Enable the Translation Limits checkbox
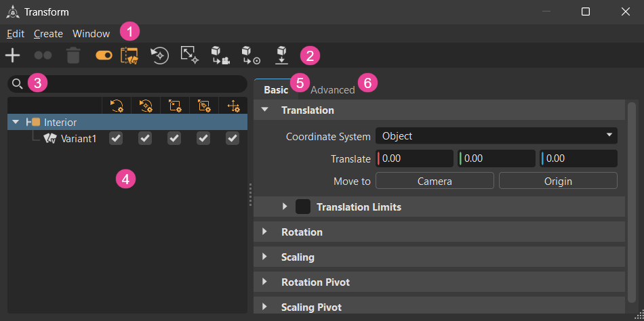The height and width of the screenshot is (321, 644). [x=303, y=207]
